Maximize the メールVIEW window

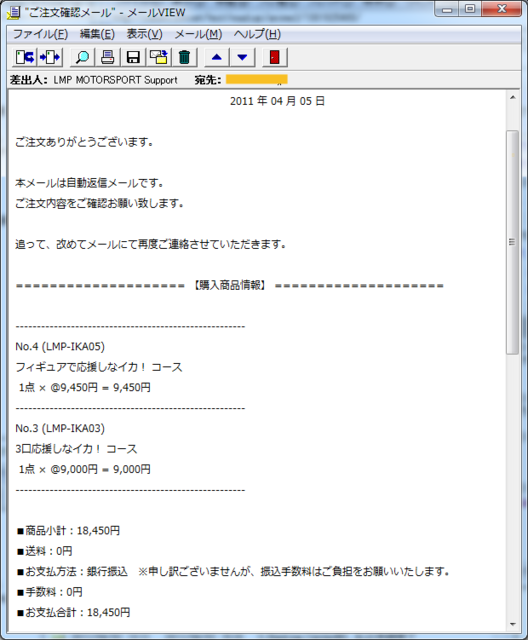click(470, 9)
